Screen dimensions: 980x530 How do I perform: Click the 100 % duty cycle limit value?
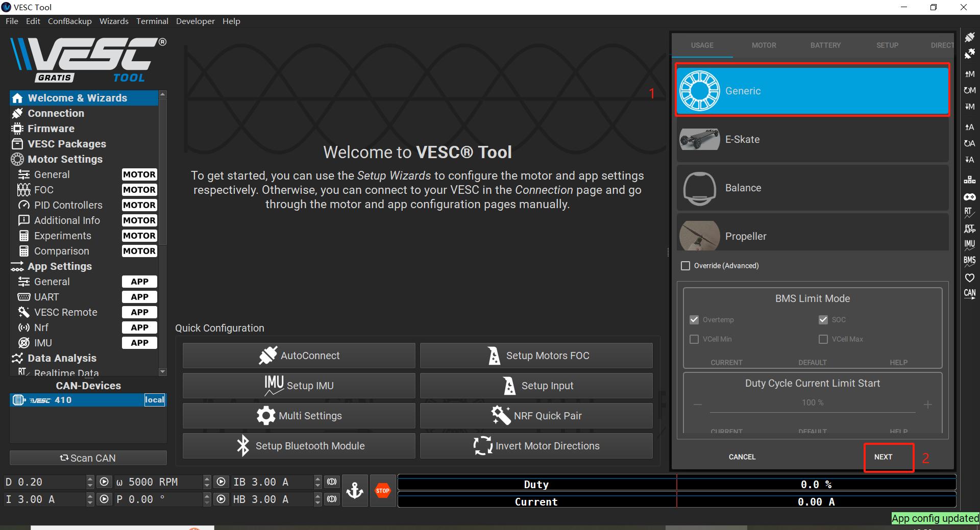pos(813,402)
